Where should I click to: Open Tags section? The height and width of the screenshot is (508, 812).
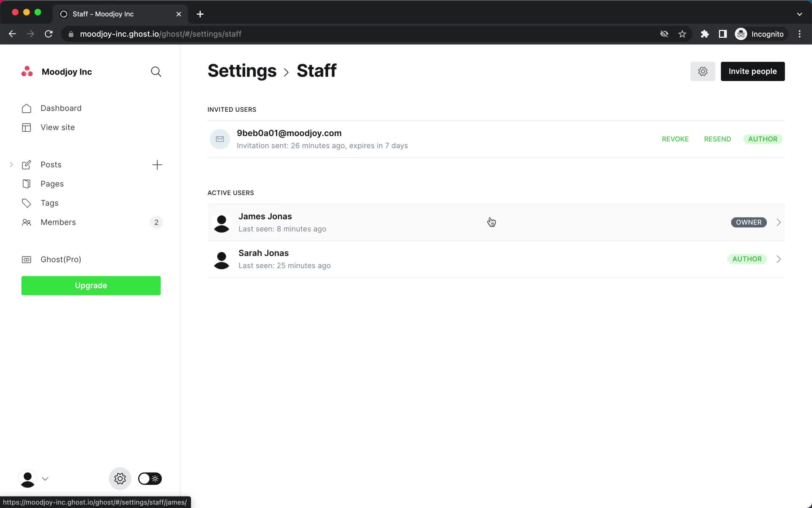(49, 203)
